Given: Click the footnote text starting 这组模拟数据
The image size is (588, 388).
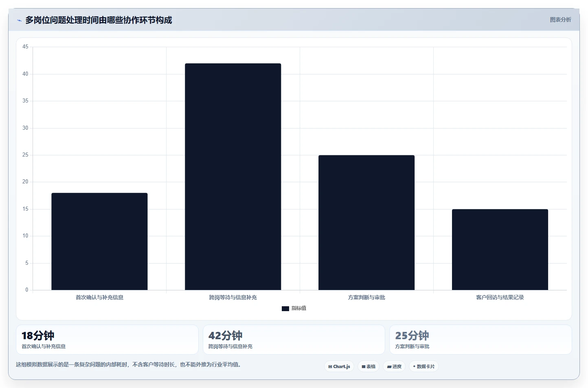Looking at the screenshot, I should (x=128, y=364).
